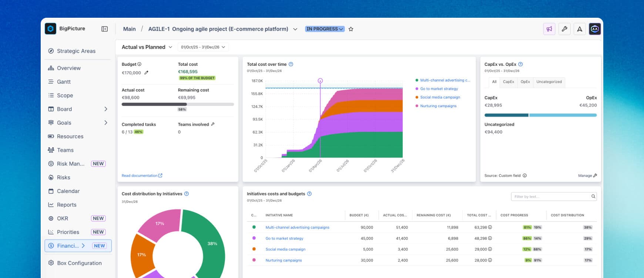This screenshot has height=278, width=644.
Task: Open Initiatives costs and budgets help icon
Action: 309,194
